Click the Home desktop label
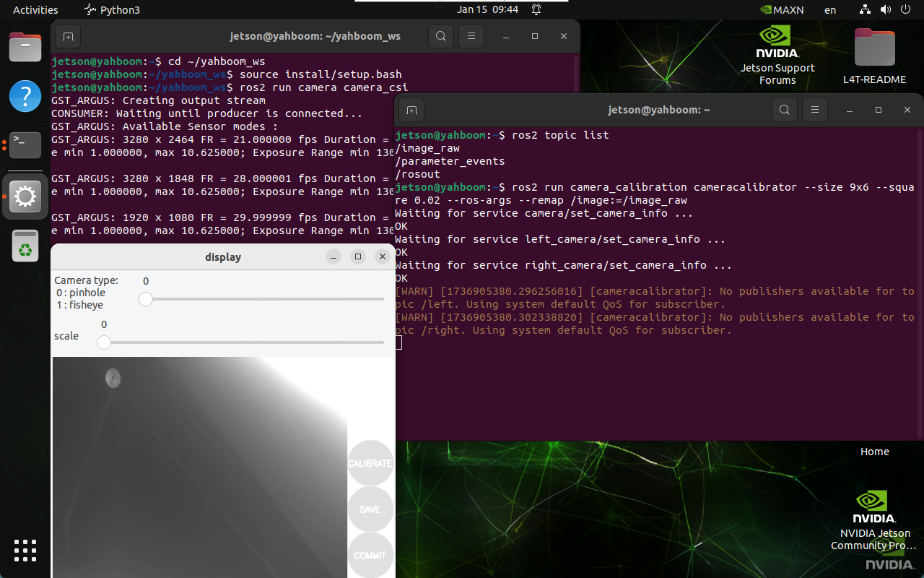 tap(874, 452)
